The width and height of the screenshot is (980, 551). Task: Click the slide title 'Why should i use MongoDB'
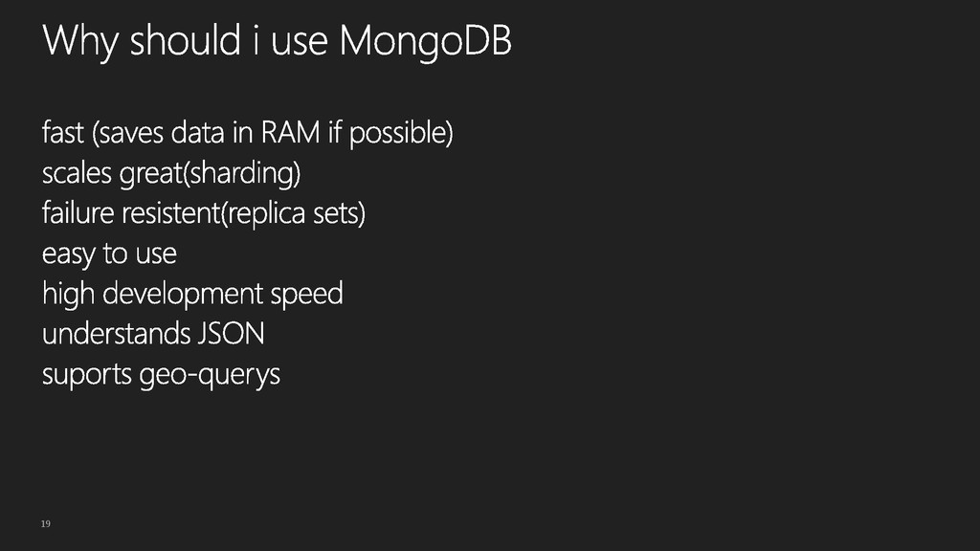tap(277, 41)
